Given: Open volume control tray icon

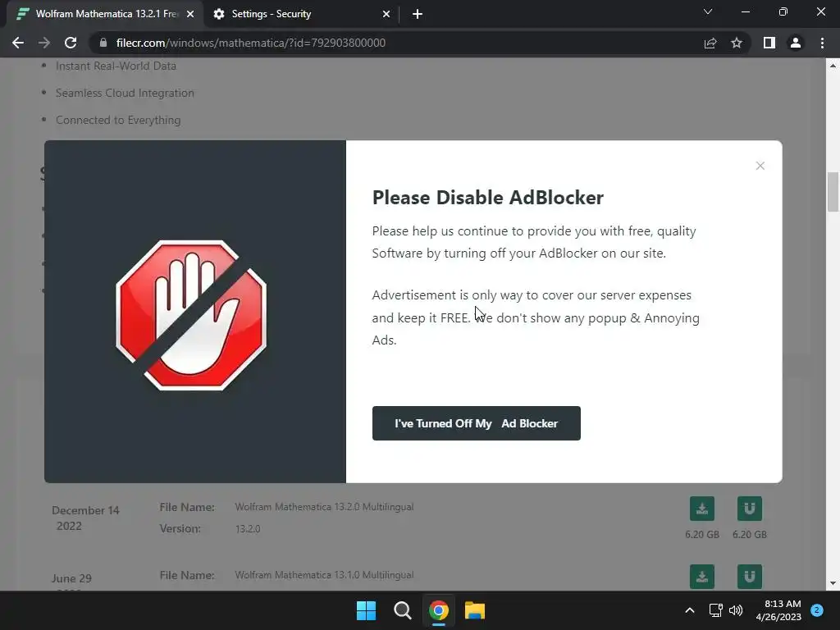Looking at the screenshot, I should pyautogui.click(x=736, y=610).
